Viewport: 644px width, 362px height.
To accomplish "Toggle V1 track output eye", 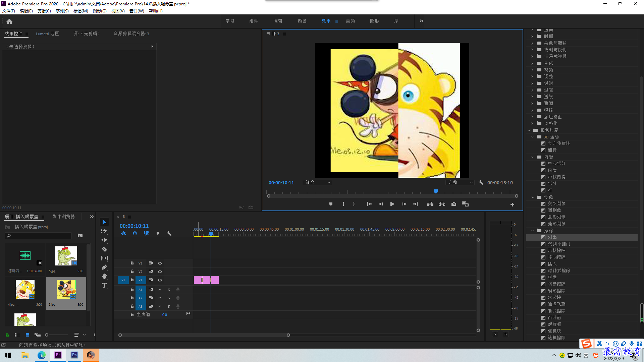I will point(160,280).
